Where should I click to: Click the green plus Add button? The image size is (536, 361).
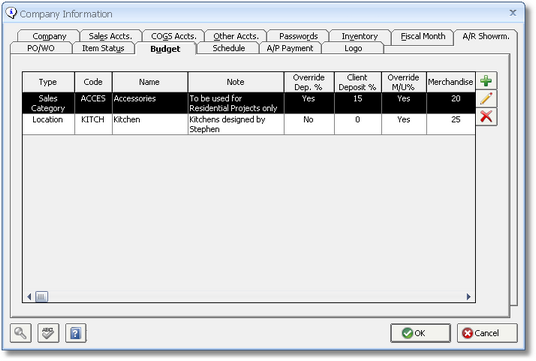pos(486,81)
